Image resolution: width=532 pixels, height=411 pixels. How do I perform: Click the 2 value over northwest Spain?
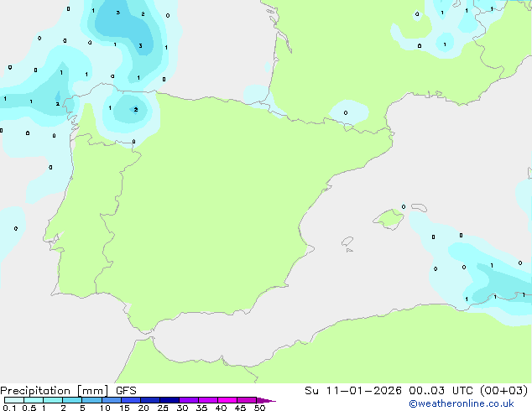click(136, 110)
